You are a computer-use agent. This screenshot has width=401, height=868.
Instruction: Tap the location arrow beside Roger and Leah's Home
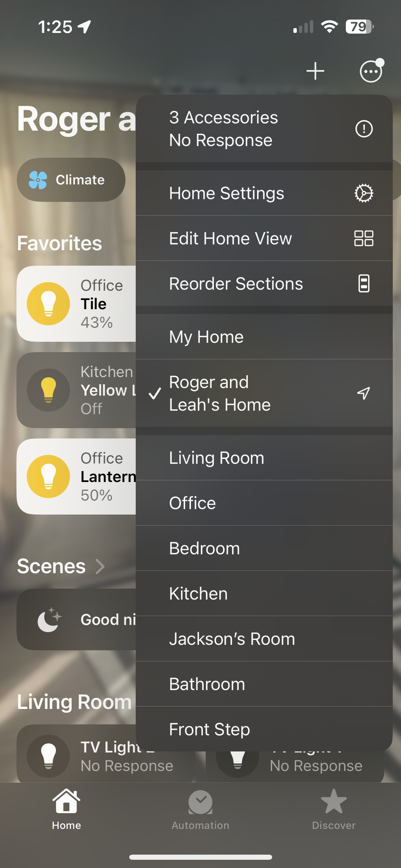click(x=364, y=393)
